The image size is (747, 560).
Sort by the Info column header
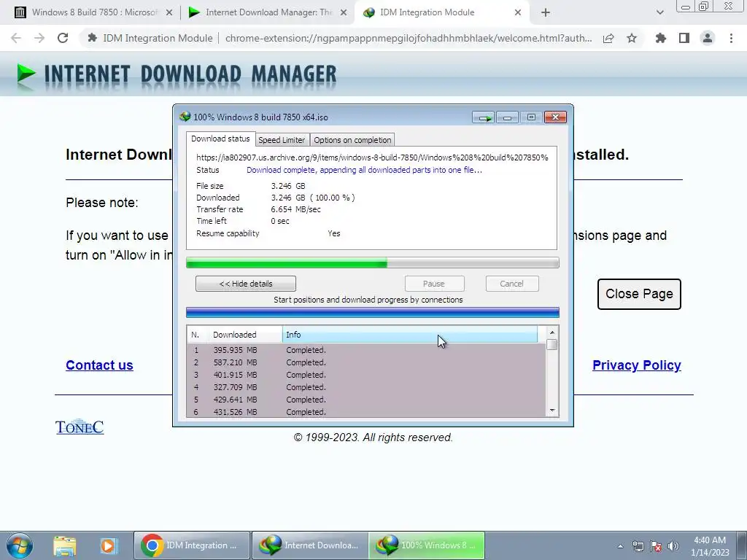pyautogui.click(x=410, y=335)
